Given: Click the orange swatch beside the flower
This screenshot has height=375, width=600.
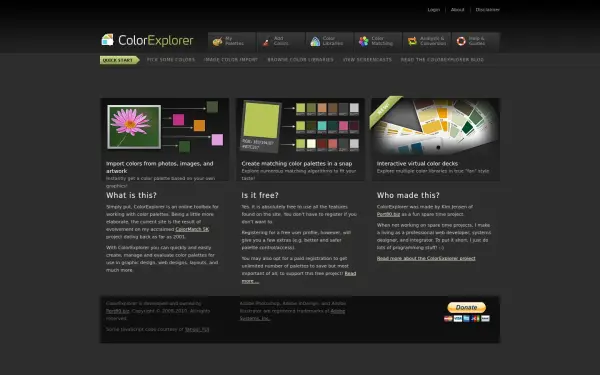Looking at the screenshot, I should (x=199, y=126).
